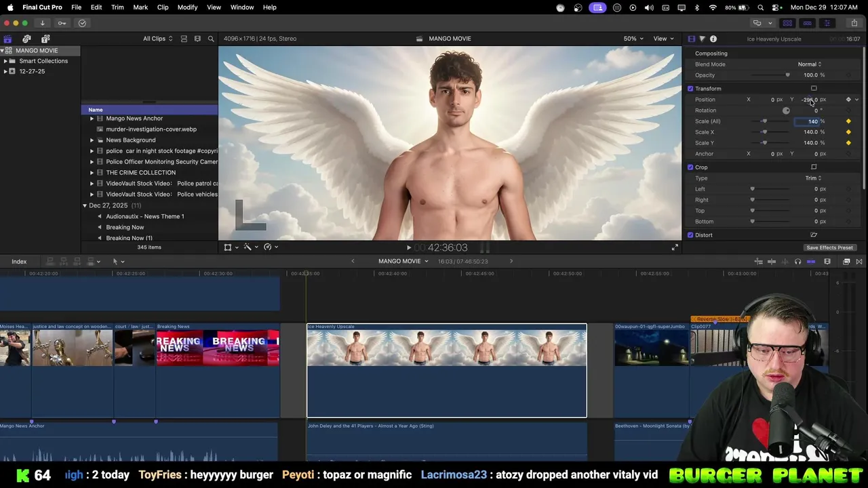Select murder-investigation-cover.webp in browser

pos(151,129)
